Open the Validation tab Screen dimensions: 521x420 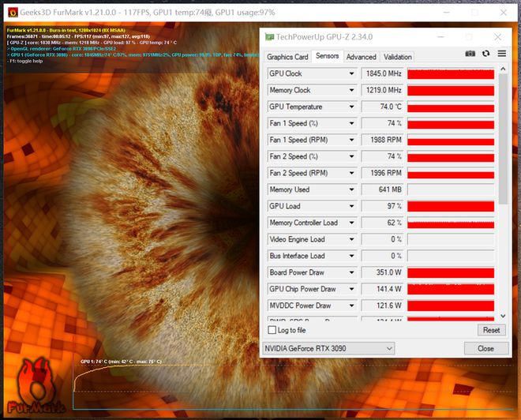[397, 57]
